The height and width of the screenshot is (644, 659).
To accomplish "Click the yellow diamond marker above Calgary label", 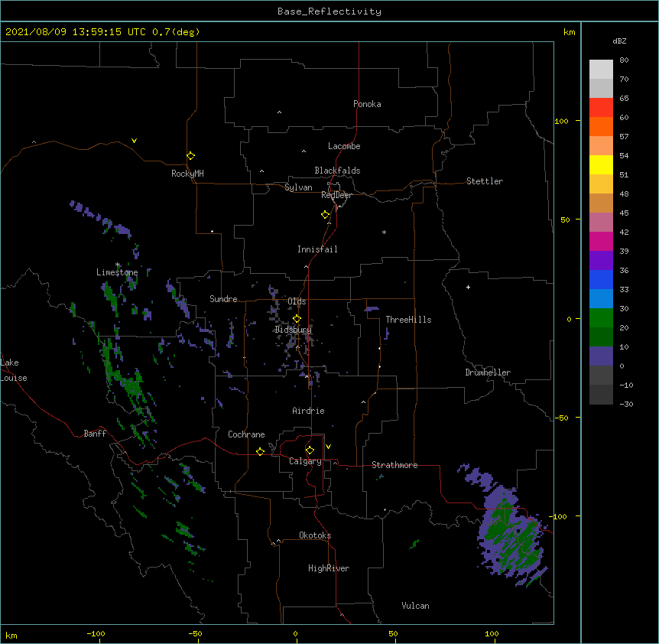I will tap(310, 450).
